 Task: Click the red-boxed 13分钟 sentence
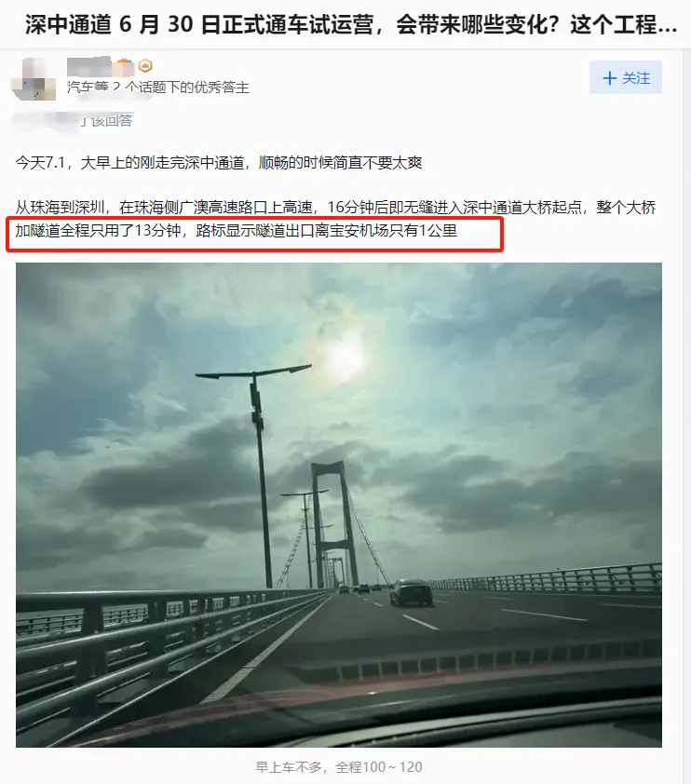click(x=236, y=231)
